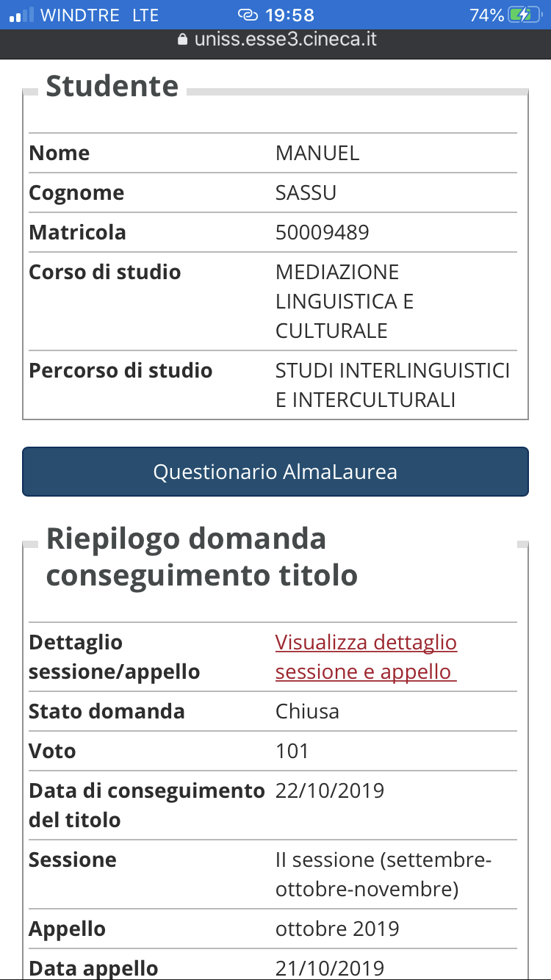Screen dimensions: 551x980
Task: Tap the WINDTRE carrier label
Action: click(79, 15)
